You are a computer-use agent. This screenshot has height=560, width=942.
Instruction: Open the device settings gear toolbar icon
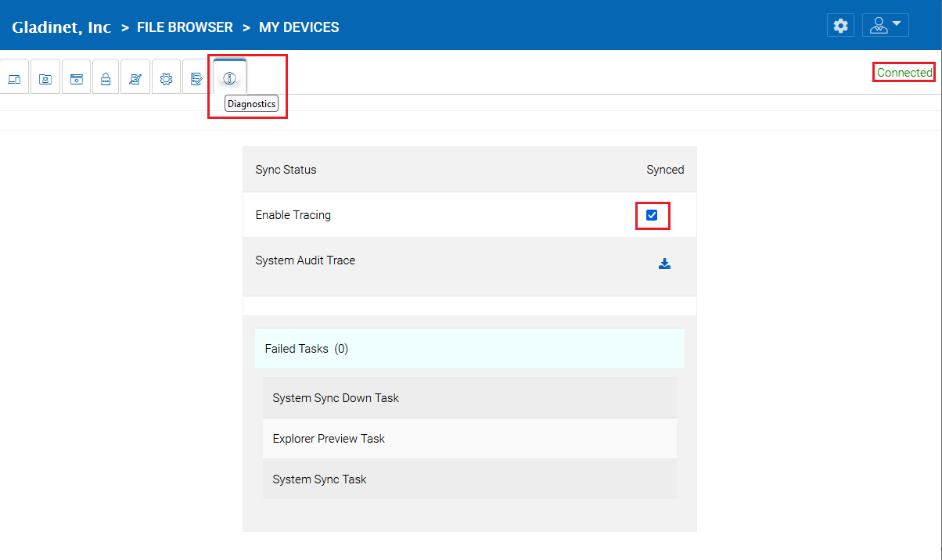pyautogui.click(x=166, y=76)
